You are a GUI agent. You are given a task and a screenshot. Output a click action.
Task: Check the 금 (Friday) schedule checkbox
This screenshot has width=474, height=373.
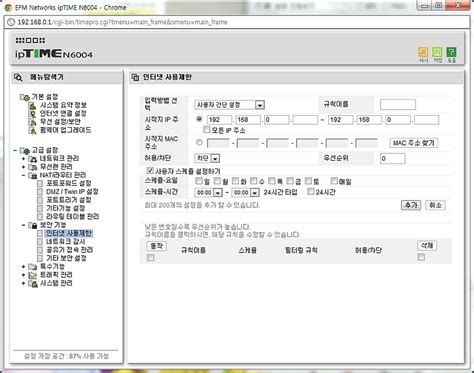click(290, 181)
